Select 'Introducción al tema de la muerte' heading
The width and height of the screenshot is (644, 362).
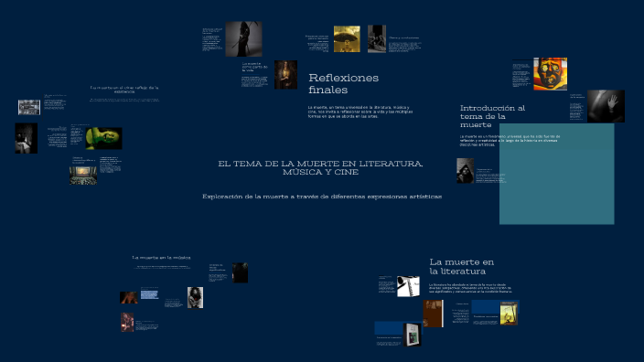click(492, 116)
